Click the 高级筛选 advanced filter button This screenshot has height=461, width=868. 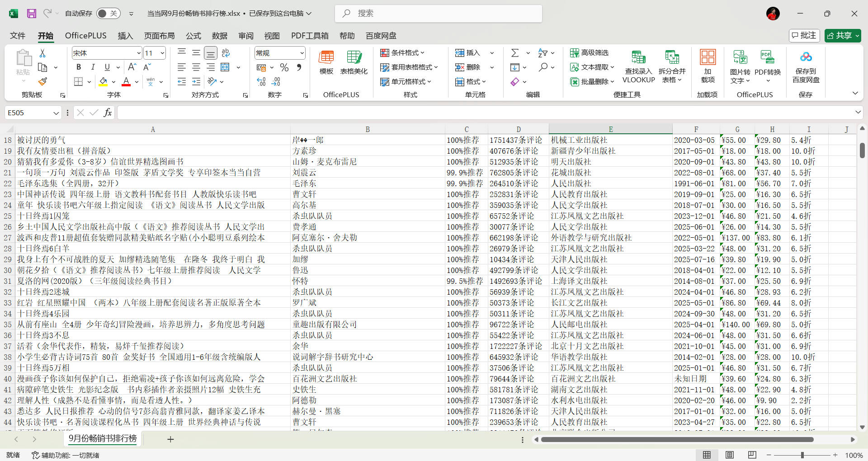(x=590, y=53)
